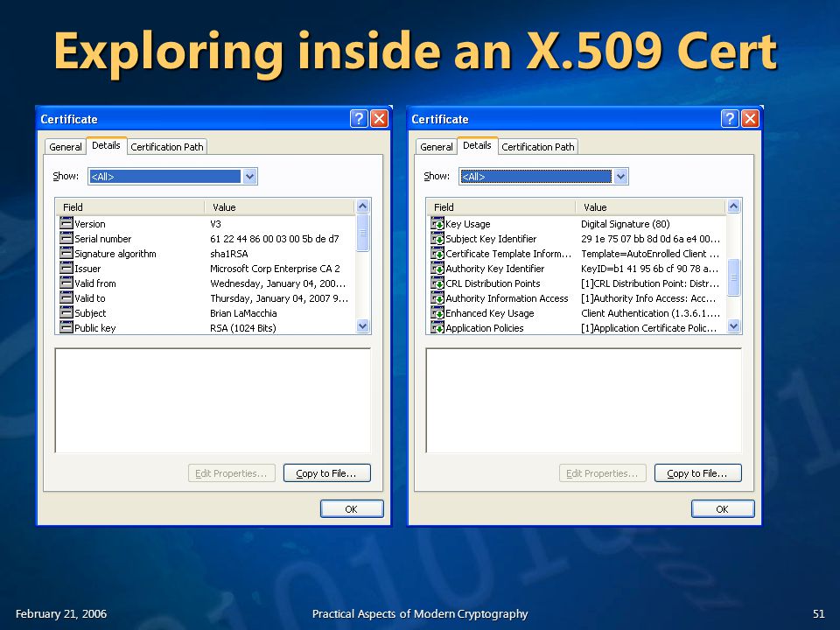Screen dimensions: 840x630
Task: Click the Public key field icon
Action: tap(66, 327)
